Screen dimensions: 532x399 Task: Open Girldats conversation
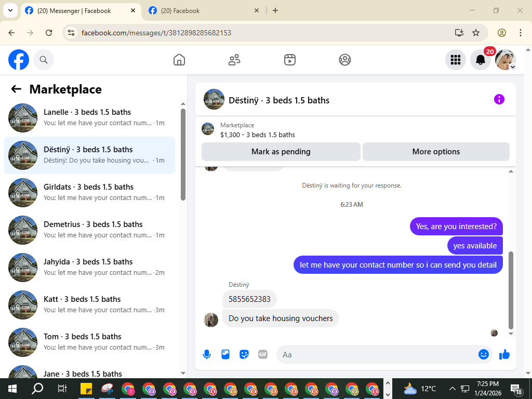click(x=89, y=192)
